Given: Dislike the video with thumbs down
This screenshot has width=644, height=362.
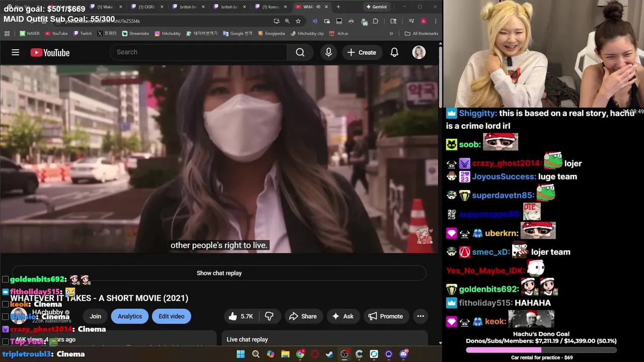Looking at the screenshot, I should click(x=269, y=316).
